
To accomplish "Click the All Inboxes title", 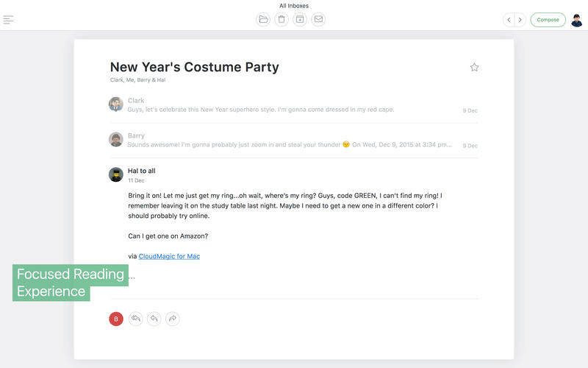I will click(294, 6).
